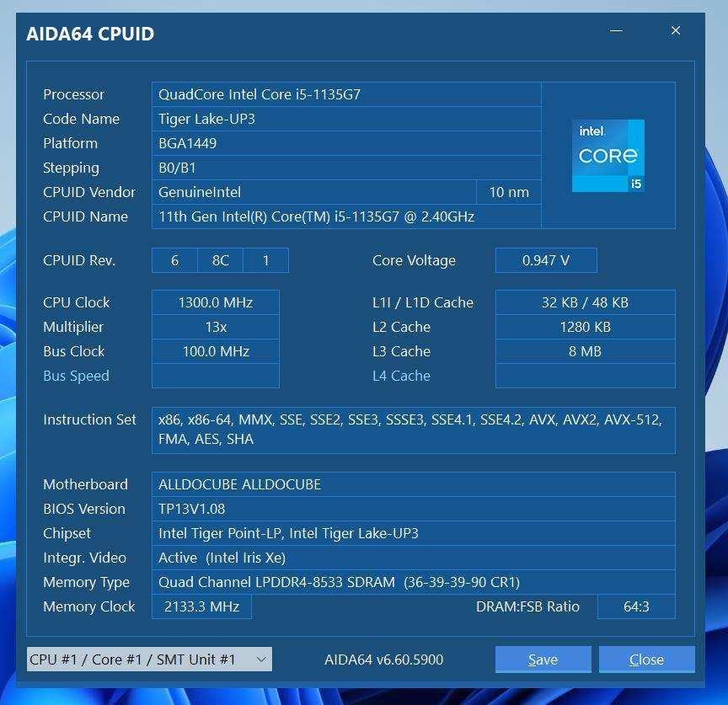
Task: Minimize the AIDA64 CPUID window
Action: coord(616,31)
